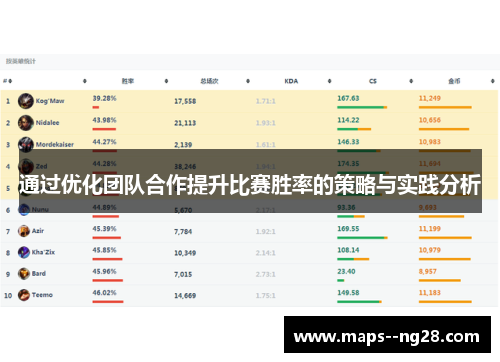Select total games value 10,349
This screenshot has width=500, height=362.
tap(185, 253)
